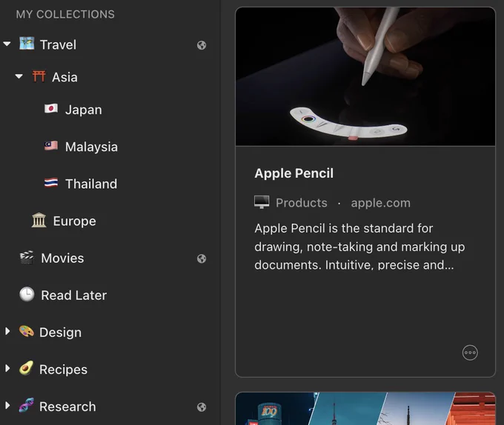The height and width of the screenshot is (425, 504).
Task: Click the Recipes avocado icon
Action: pos(26,368)
